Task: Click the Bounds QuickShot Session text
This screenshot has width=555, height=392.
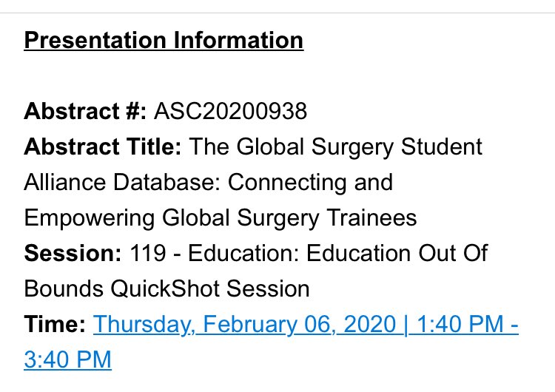Action: point(166,288)
